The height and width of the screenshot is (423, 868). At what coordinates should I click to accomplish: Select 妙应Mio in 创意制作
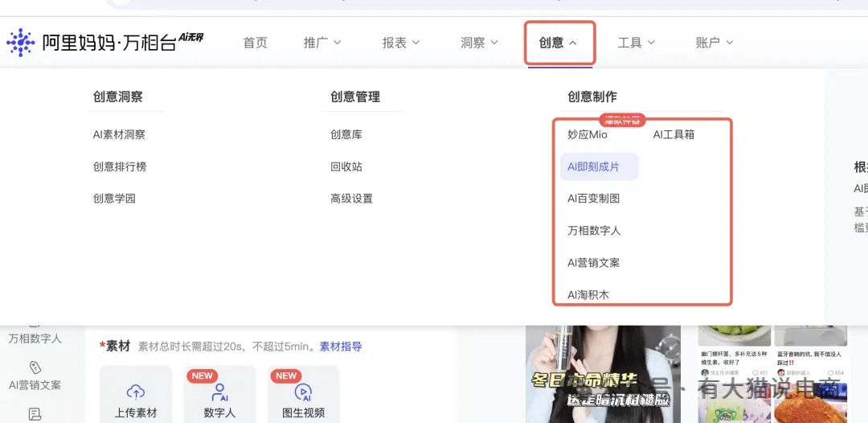pos(588,134)
